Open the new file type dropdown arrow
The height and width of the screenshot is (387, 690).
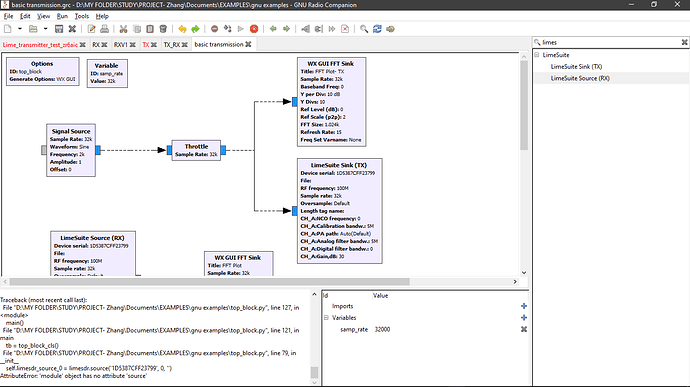coord(19,29)
